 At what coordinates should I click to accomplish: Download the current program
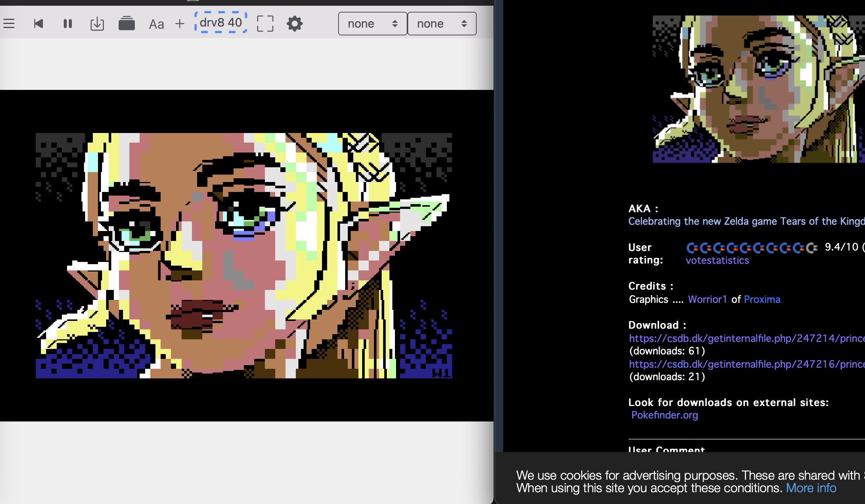[x=97, y=24]
